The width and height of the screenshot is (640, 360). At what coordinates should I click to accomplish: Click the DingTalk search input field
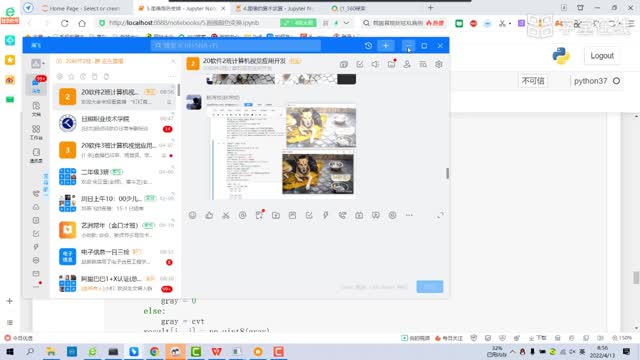pyautogui.click(x=236, y=45)
